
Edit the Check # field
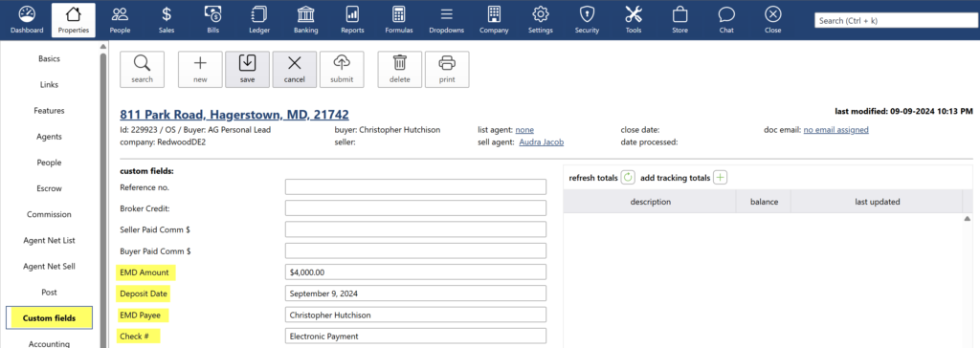tap(415, 337)
